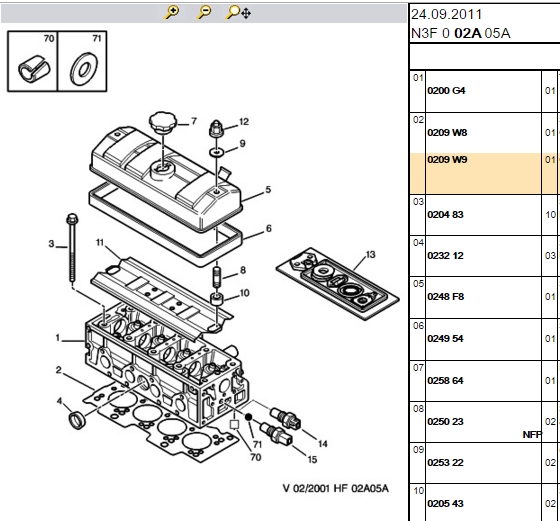The height and width of the screenshot is (521, 560).
Task: Click the caption V 02/2001 HF 02A05A
Action: (335, 489)
